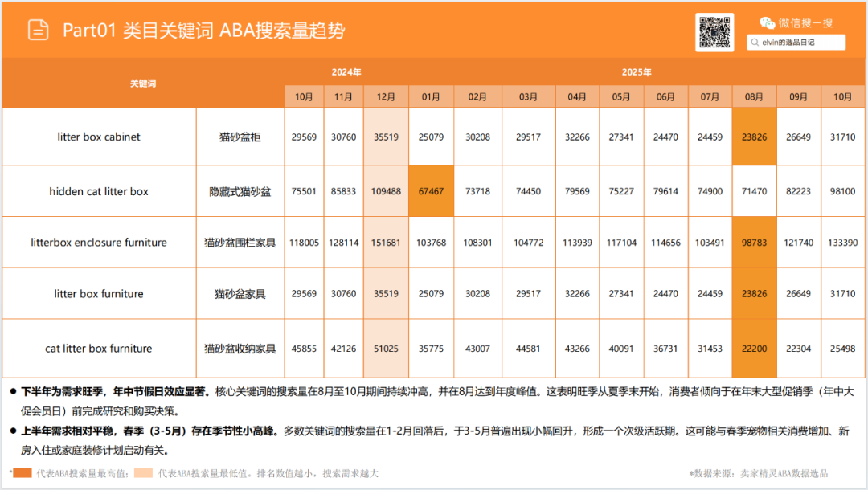868x490 pixels.
Task: Open the keyword row litter box cabinet
Action: click(x=100, y=137)
